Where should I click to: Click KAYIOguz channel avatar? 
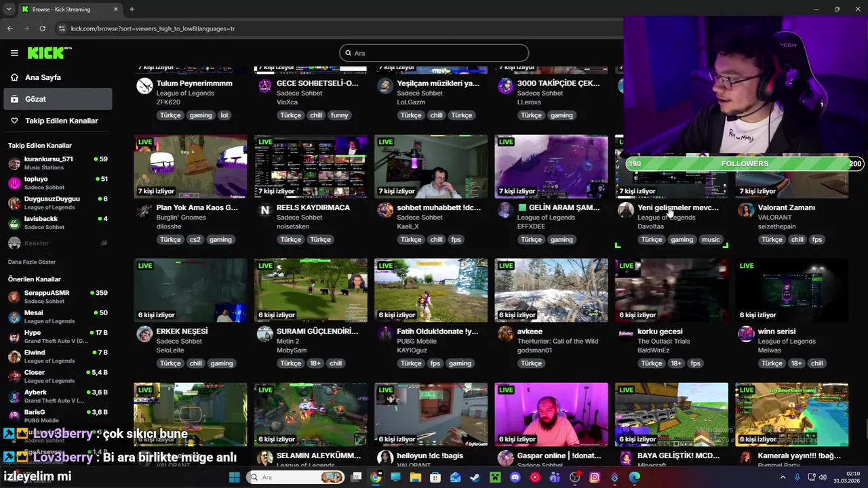point(385,334)
